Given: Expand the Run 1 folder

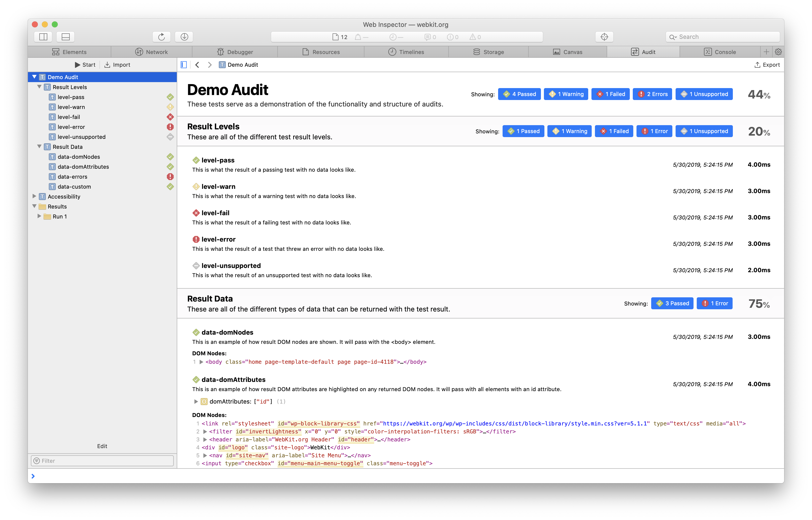Looking at the screenshot, I should tap(40, 216).
